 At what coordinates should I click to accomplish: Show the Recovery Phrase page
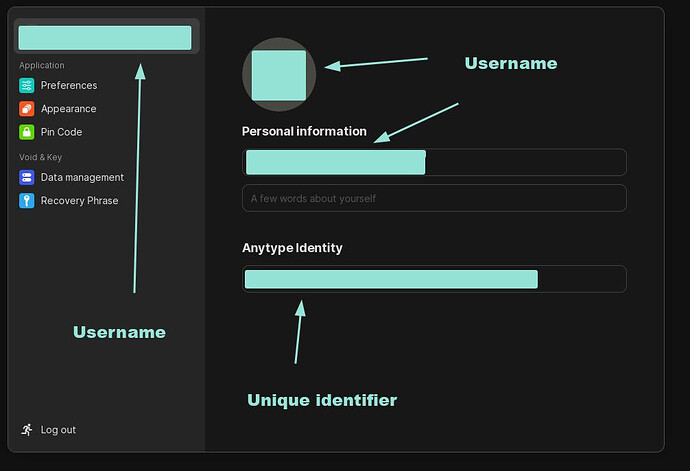79,201
